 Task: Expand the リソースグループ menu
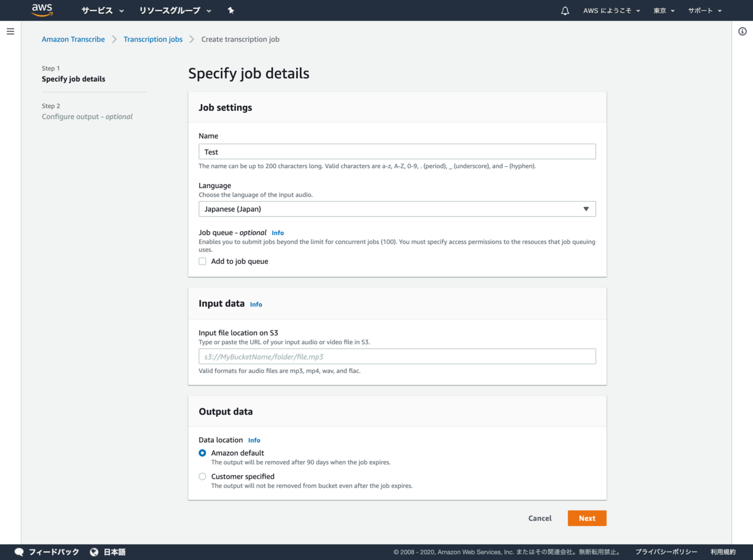point(175,11)
